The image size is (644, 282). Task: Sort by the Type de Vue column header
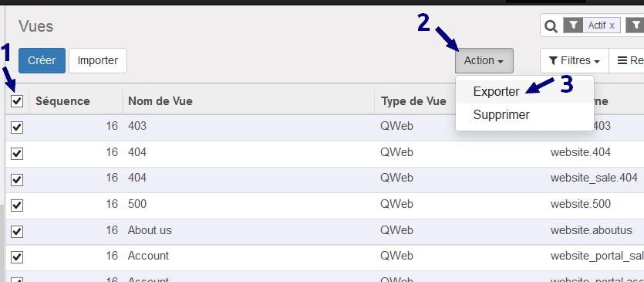tap(413, 101)
